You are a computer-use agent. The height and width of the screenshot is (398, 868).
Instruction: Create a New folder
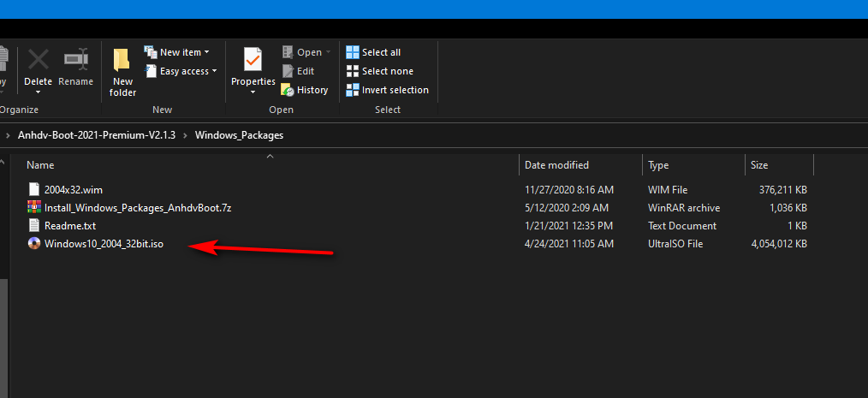(122, 73)
